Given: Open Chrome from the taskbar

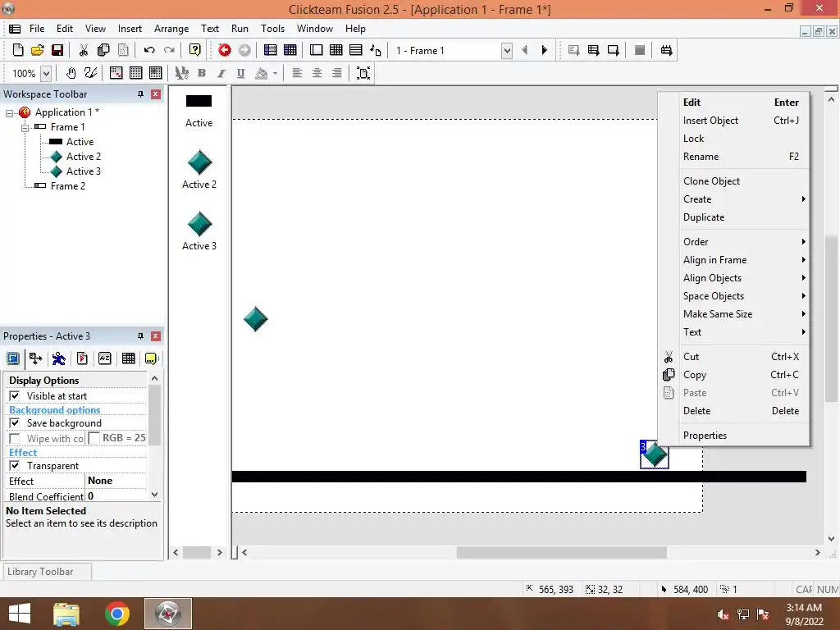Looking at the screenshot, I should coord(116,614).
